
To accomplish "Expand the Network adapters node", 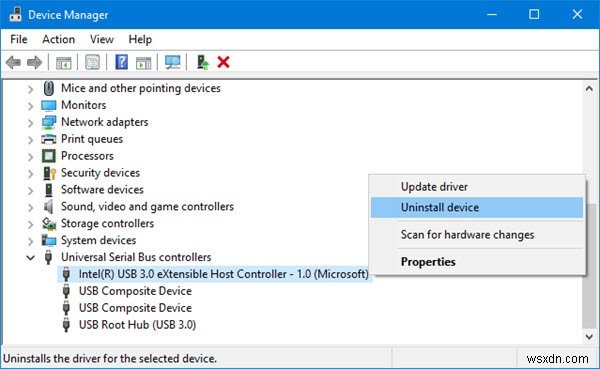I will 30,123.
